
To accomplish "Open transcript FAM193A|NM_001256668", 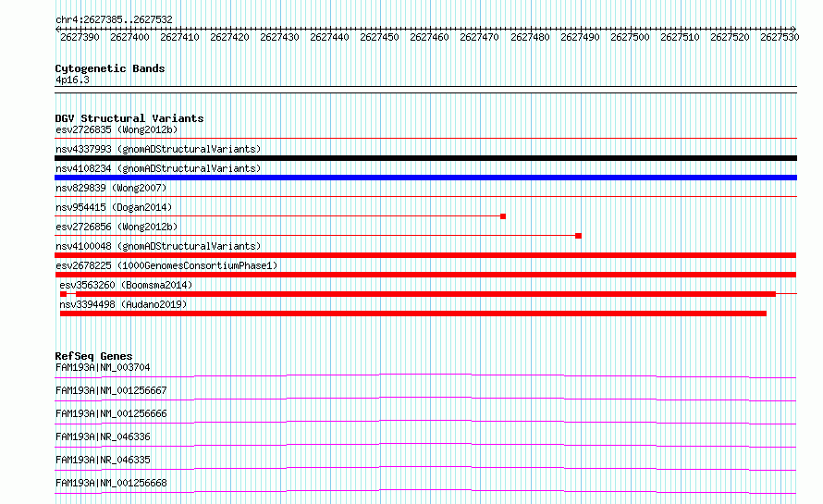I will click(111, 483).
